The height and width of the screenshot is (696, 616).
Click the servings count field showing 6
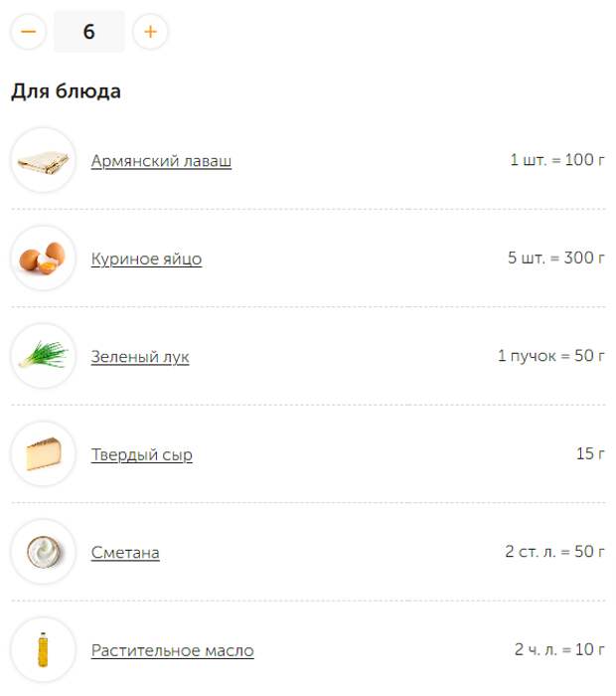click(x=89, y=32)
